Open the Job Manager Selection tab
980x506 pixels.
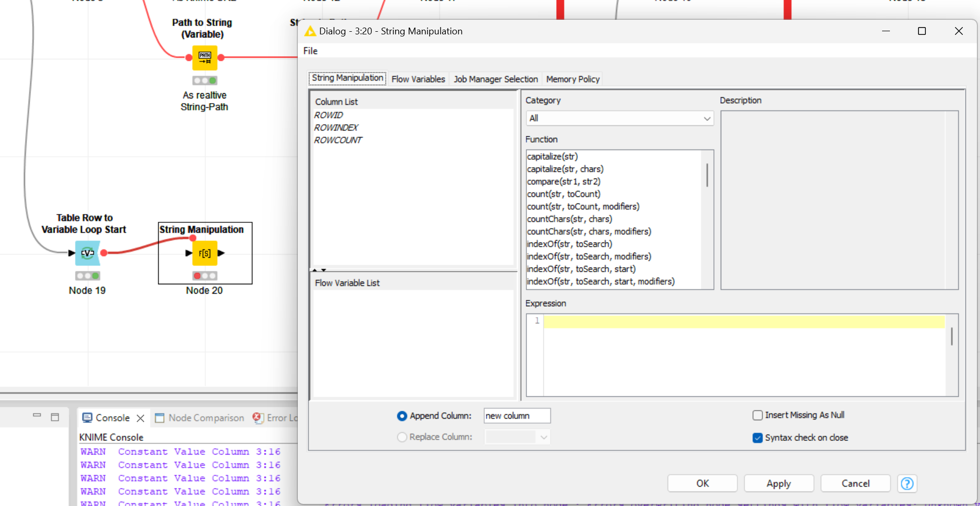coord(496,79)
